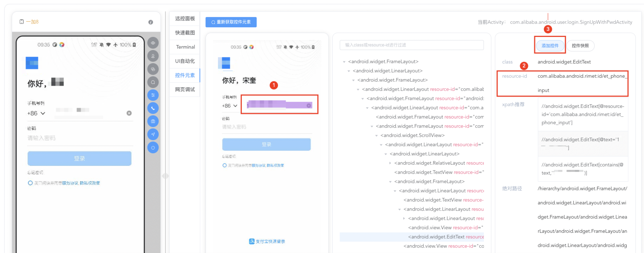Click the location pin icon beside the phone
Screen dimensions: 644x253
153,56
